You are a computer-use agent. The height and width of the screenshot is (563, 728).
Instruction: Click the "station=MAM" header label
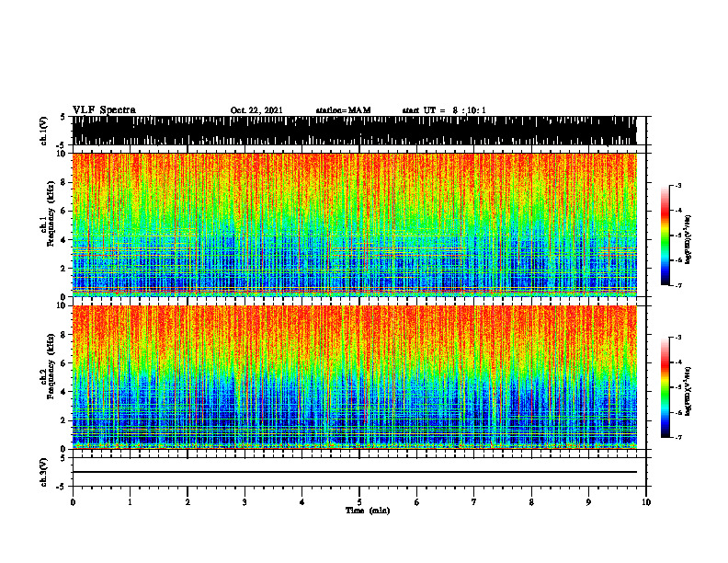[x=343, y=110]
